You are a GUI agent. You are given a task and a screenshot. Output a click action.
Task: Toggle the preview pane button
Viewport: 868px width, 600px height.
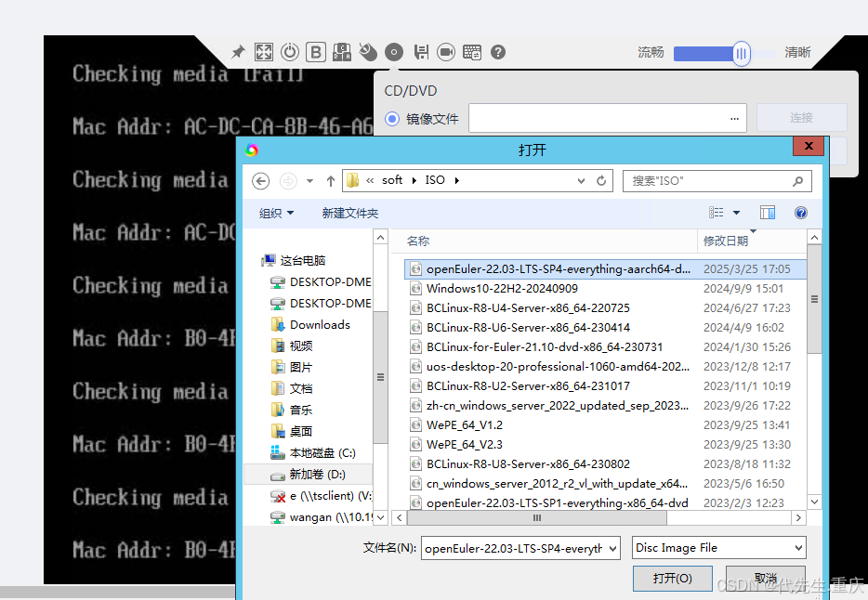(768, 214)
